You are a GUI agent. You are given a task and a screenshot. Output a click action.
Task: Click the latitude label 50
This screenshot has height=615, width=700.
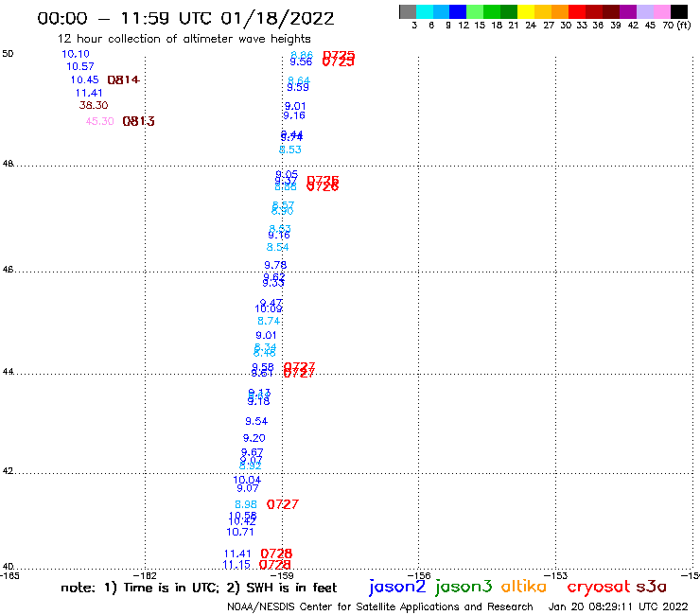tap(8, 54)
